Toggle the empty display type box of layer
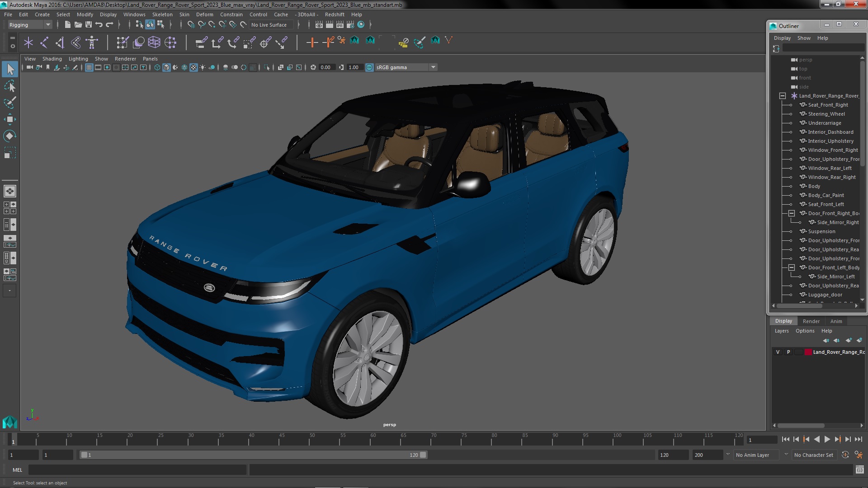The width and height of the screenshot is (868, 488). click(798, 352)
